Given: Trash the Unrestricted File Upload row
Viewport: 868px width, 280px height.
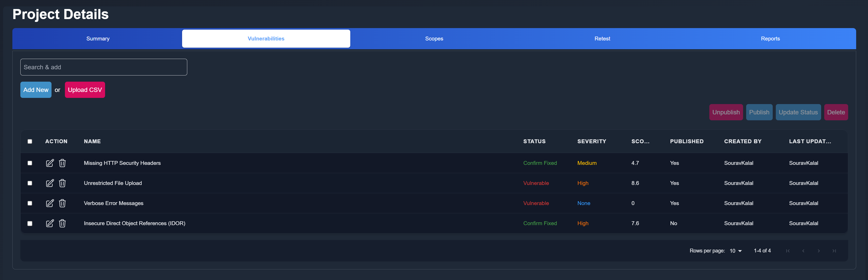Looking at the screenshot, I should click(62, 183).
